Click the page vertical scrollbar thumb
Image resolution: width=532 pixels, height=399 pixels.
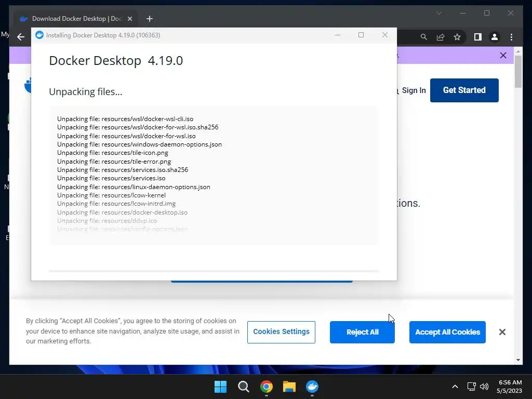[518, 72]
